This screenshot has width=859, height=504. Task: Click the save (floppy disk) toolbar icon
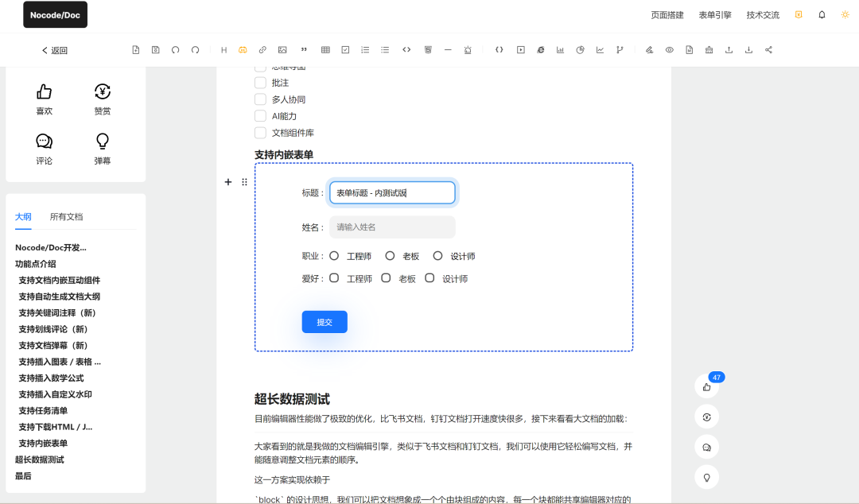click(156, 50)
